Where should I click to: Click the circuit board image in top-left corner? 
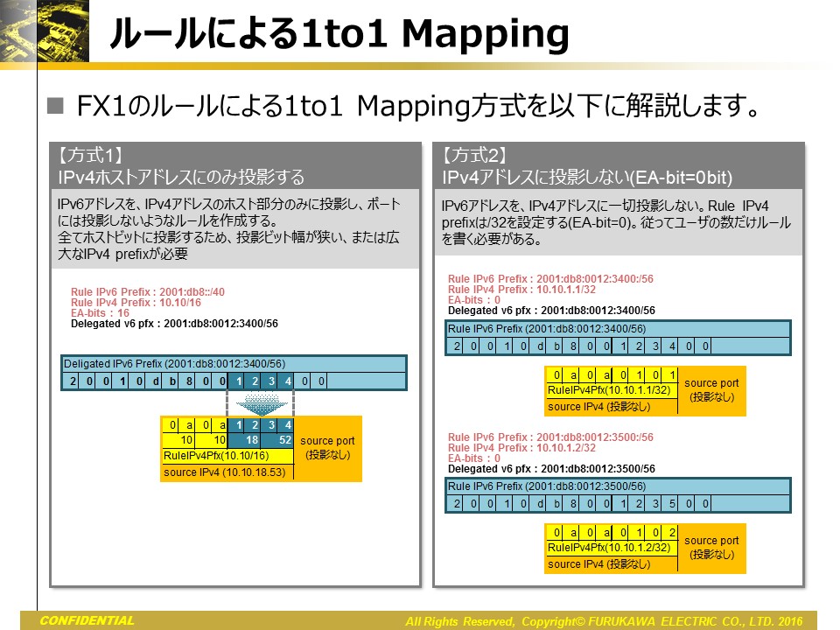click(37, 32)
